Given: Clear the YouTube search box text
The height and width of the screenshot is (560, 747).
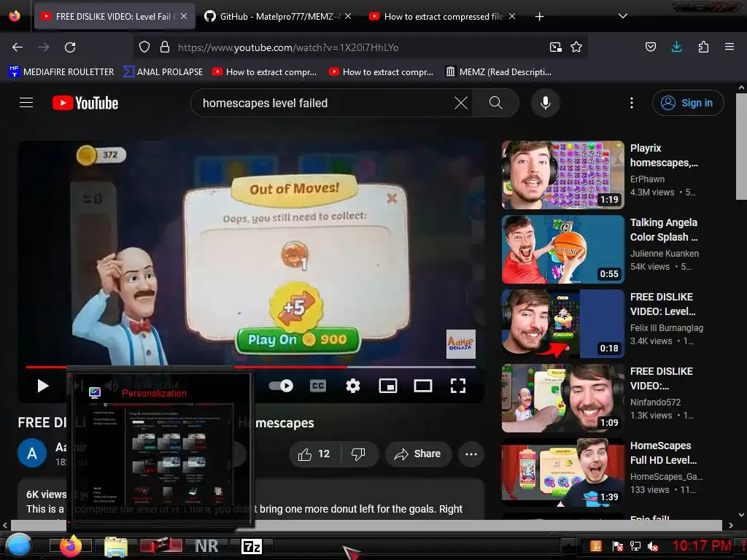Looking at the screenshot, I should coord(461,103).
